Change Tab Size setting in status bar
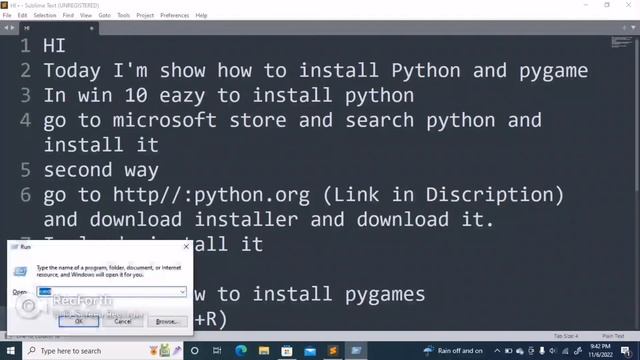The width and height of the screenshot is (640, 360). [566, 336]
